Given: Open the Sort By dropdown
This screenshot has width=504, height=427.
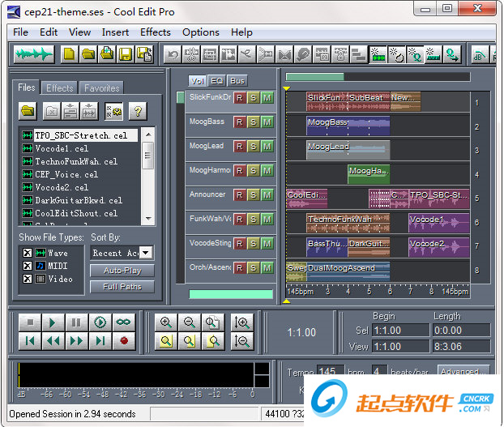Looking at the screenshot, I should (146, 253).
